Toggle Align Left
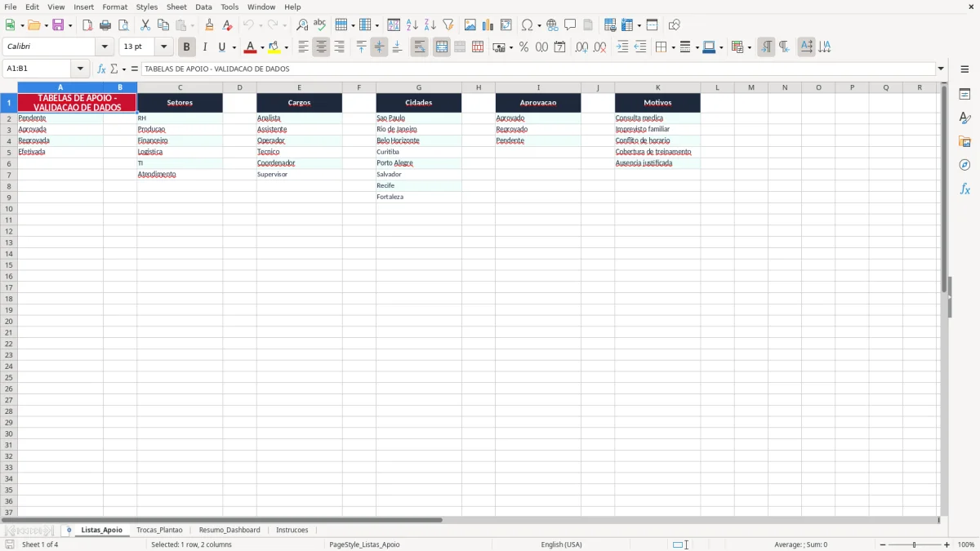 [303, 47]
